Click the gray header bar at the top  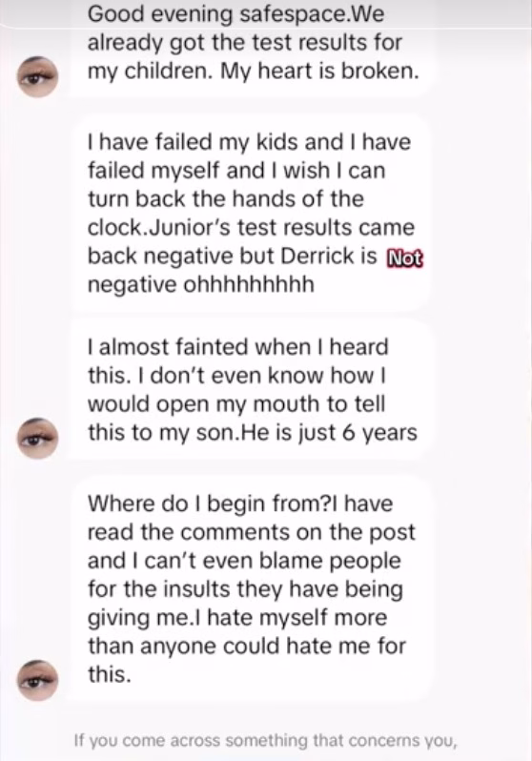[266, 13]
